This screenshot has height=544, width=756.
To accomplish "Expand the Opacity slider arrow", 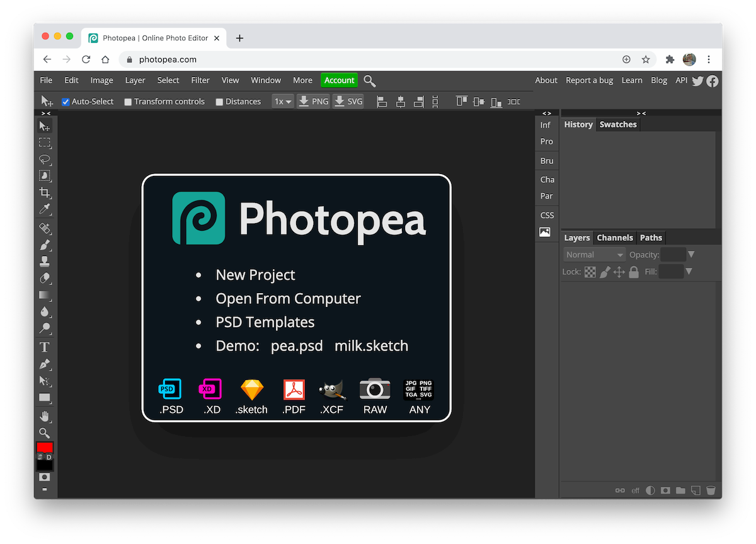I will pos(691,255).
